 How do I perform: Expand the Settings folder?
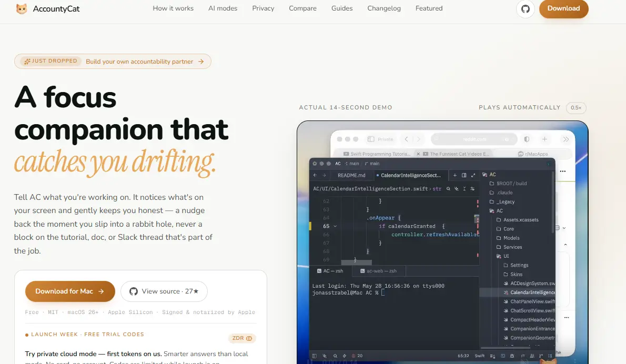[x=516, y=265]
